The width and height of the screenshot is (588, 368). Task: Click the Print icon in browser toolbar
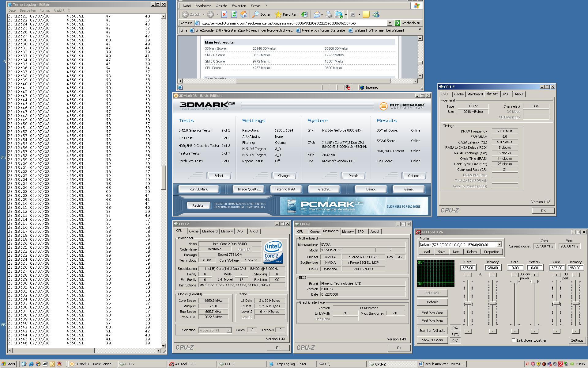(329, 14)
